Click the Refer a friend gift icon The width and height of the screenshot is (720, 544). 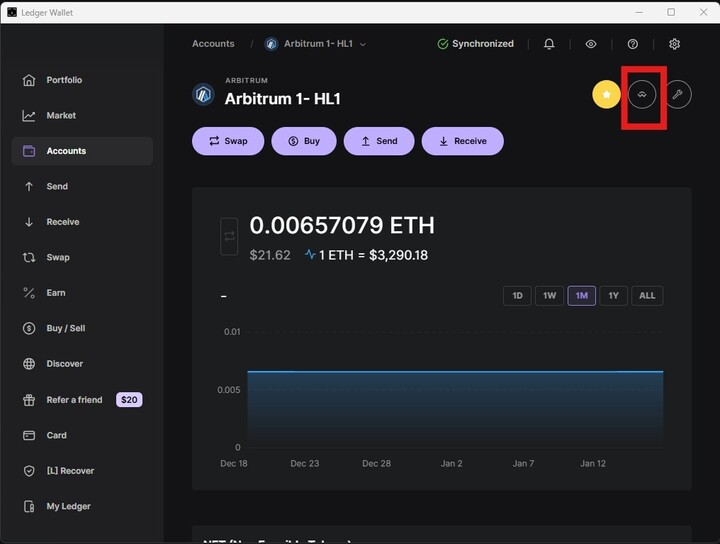coord(29,400)
